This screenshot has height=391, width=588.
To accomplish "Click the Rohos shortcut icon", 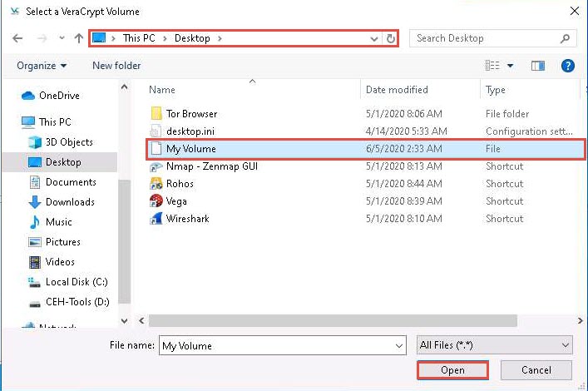I will 156,184.
